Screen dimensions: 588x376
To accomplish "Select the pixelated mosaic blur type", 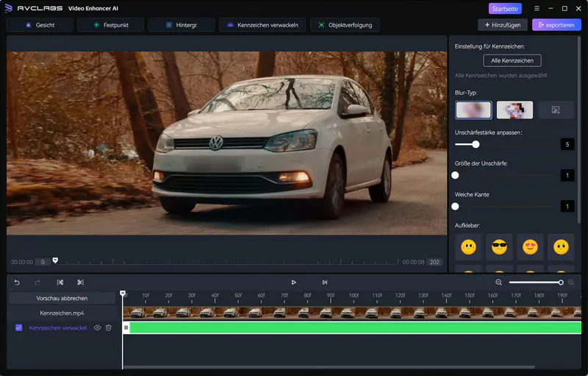I will (514, 110).
